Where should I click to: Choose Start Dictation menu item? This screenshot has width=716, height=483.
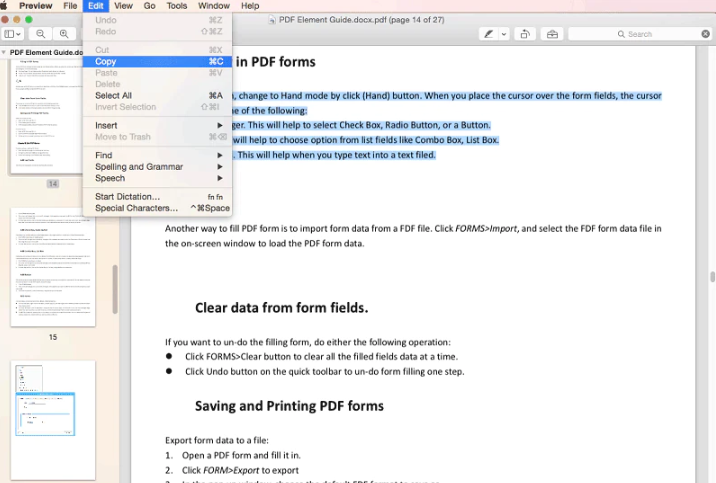click(x=158, y=197)
